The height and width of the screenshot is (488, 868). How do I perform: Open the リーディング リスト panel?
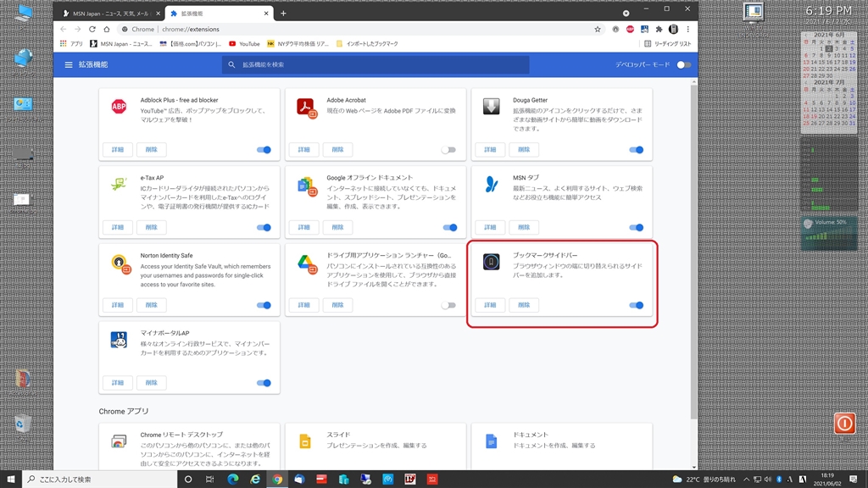pyautogui.click(x=668, y=44)
